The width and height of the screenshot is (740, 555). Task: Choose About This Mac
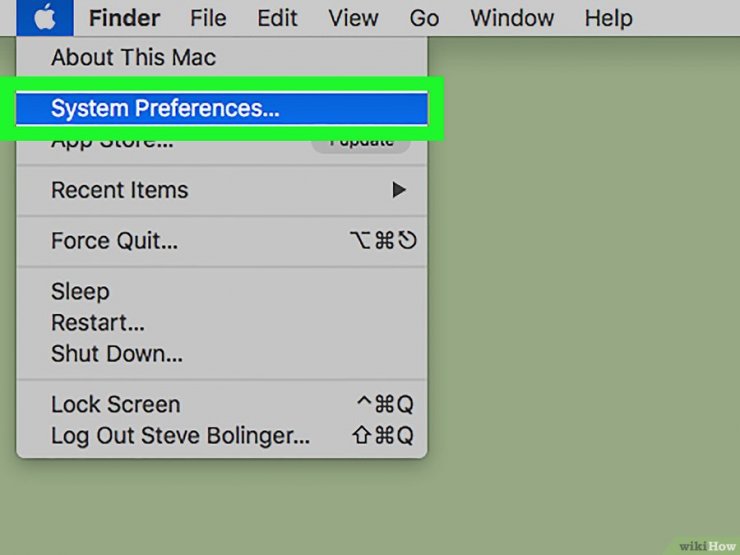tap(222, 58)
